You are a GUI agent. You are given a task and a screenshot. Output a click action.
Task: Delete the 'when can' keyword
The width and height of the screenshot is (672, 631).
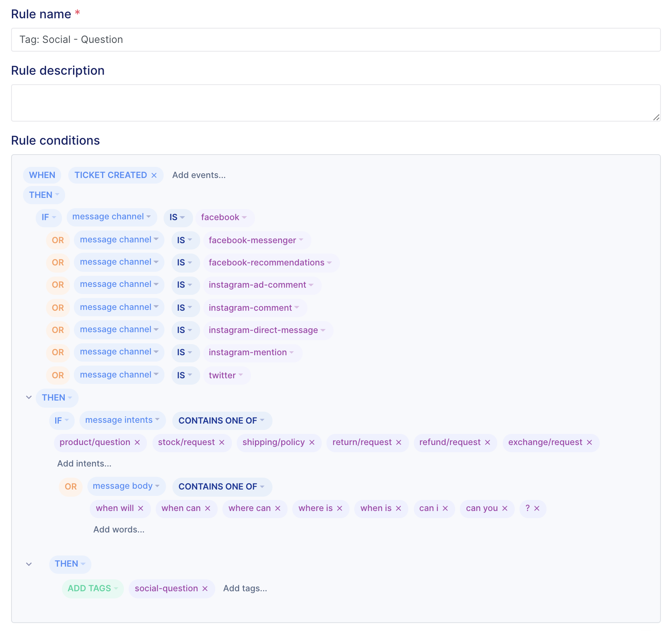(x=208, y=508)
